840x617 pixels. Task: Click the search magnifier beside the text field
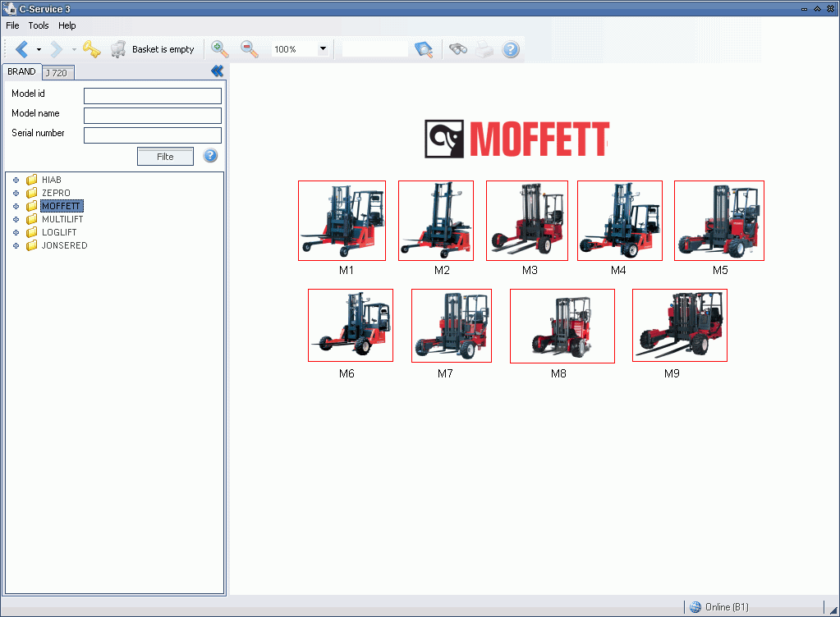[x=424, y=49]
